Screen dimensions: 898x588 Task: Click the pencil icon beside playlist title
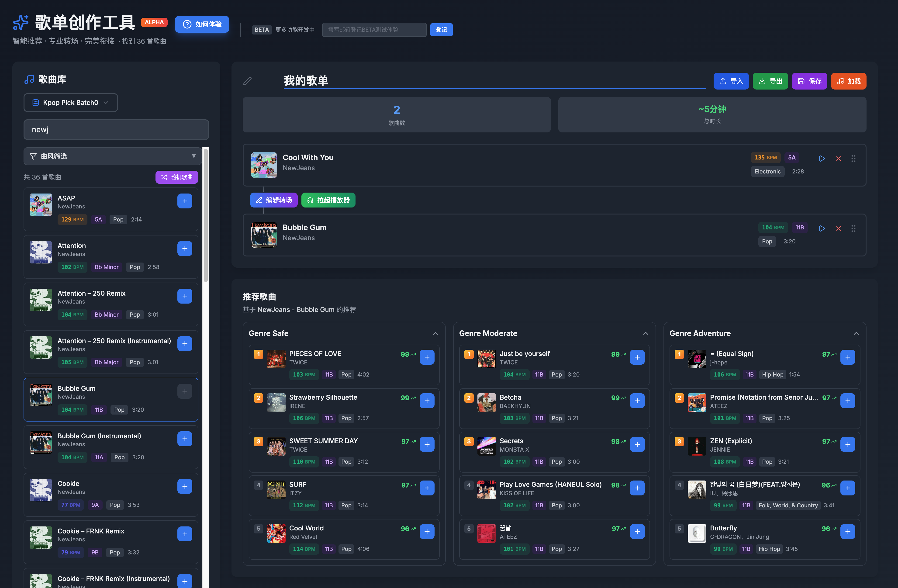pyautogui.click(x=248, y=81)
